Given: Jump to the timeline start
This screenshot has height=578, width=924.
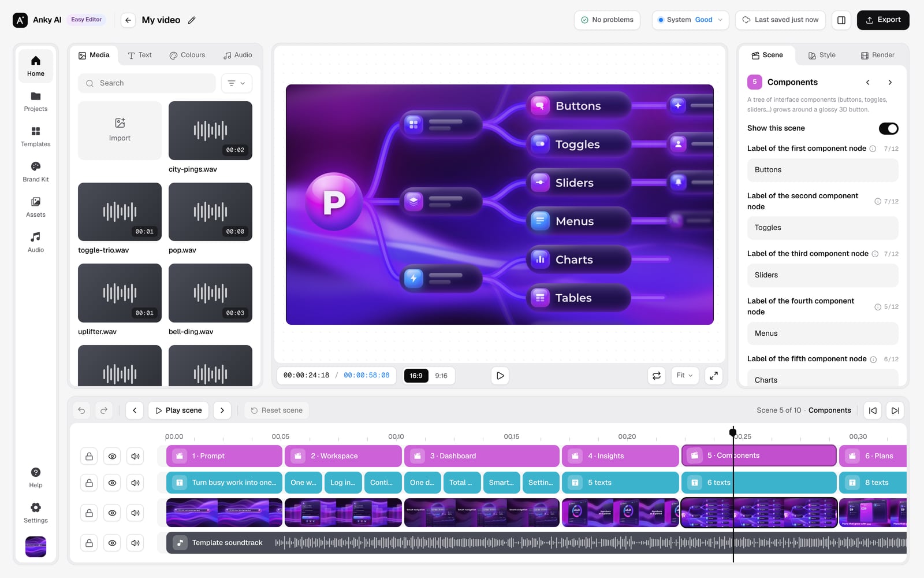Looking at the screenshot, I should click(x=873, y=410).
